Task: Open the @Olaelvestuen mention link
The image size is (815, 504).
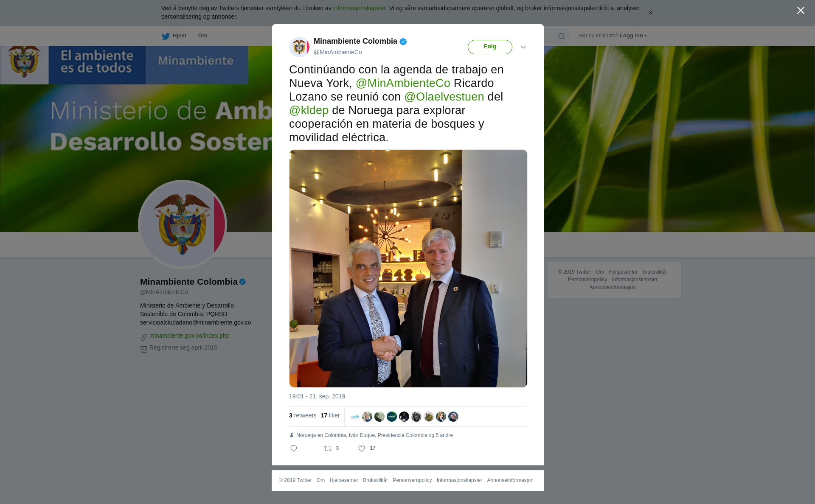Action: click(444, 97)
